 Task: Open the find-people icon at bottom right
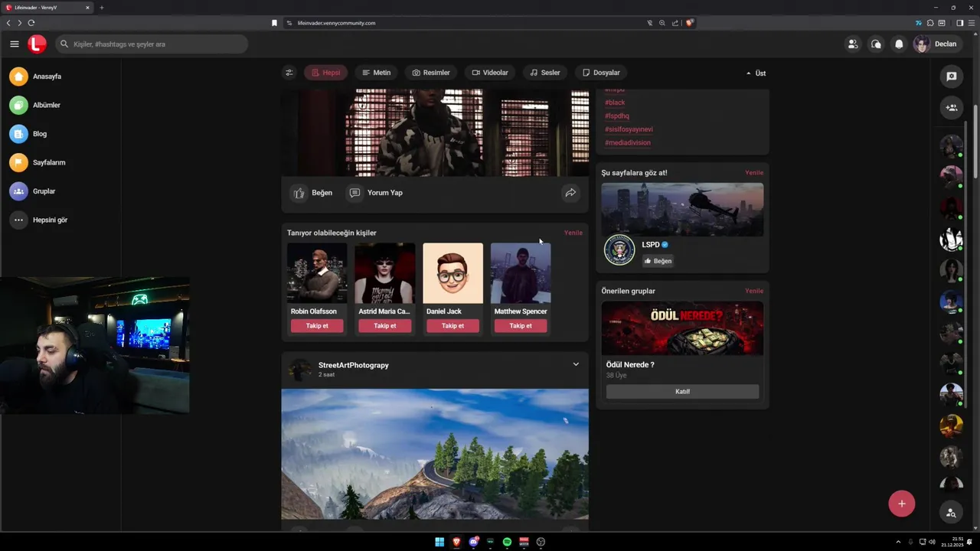[x=951, y=513]
